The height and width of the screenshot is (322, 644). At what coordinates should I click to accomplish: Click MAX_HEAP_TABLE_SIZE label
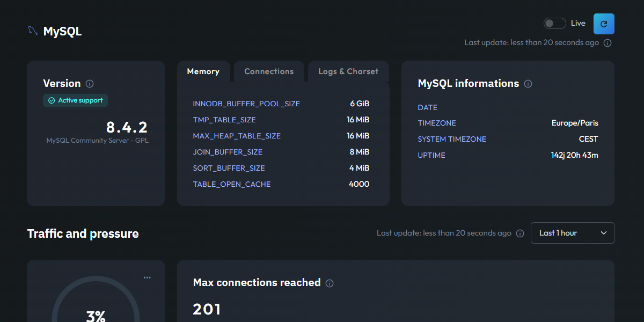[237, 136]
